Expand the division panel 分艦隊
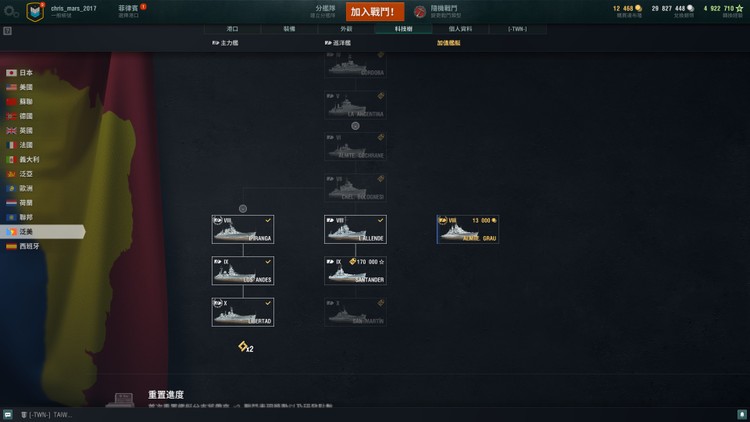The height and width of the screenshot is (422, 750). 323,11
